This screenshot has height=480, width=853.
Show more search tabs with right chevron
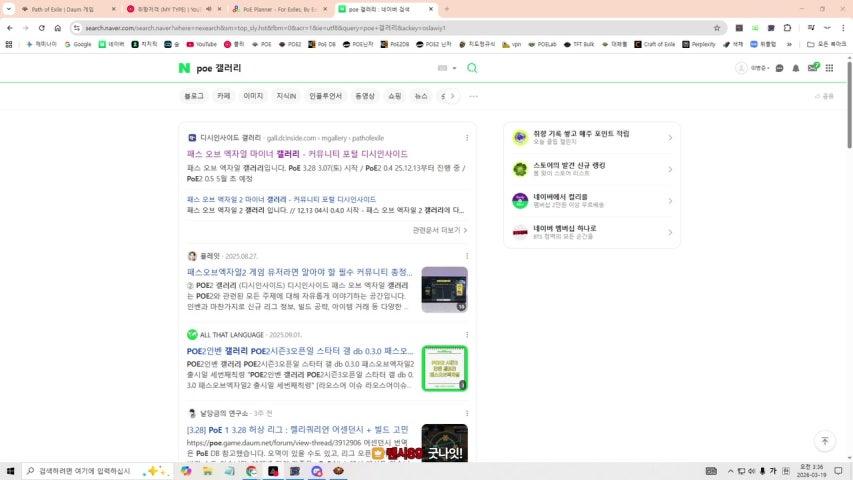tap(453, 96)
